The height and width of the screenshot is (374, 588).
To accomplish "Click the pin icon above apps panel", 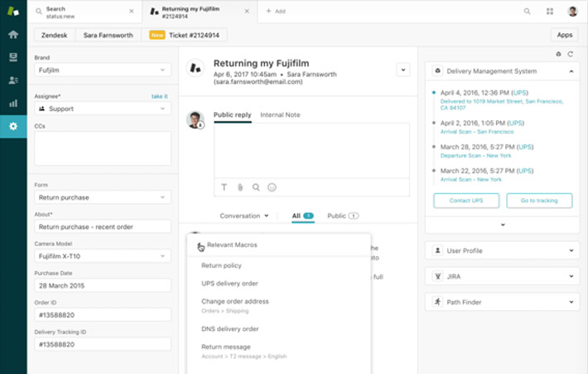I will [x=558, y=54].
